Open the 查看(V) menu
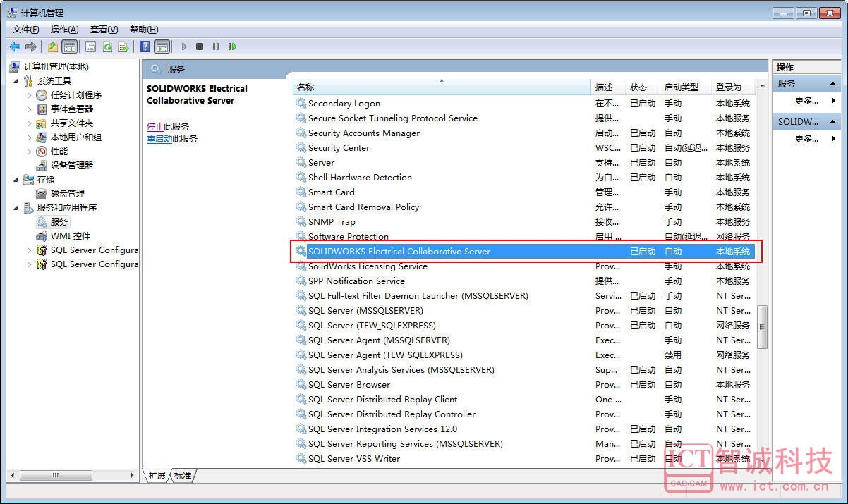The height and width of the screenshot is (504, 848). 104,29
